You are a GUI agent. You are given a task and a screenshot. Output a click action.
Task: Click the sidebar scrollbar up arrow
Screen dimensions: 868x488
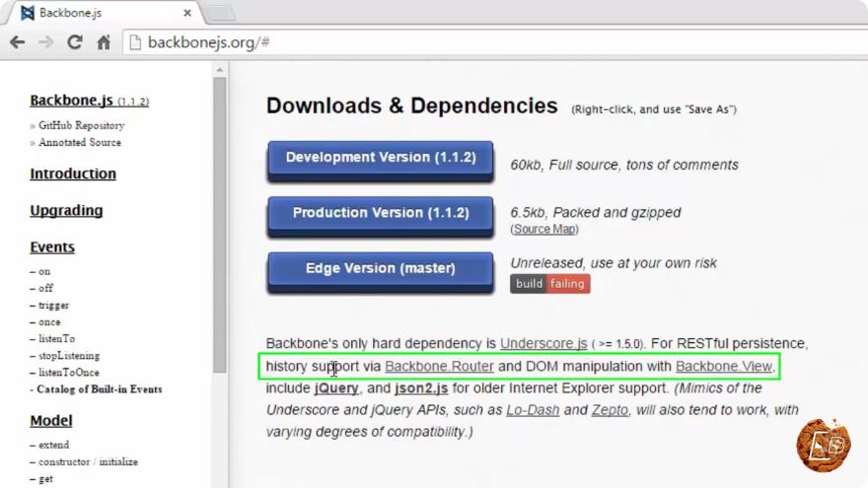tap(219, 70)
